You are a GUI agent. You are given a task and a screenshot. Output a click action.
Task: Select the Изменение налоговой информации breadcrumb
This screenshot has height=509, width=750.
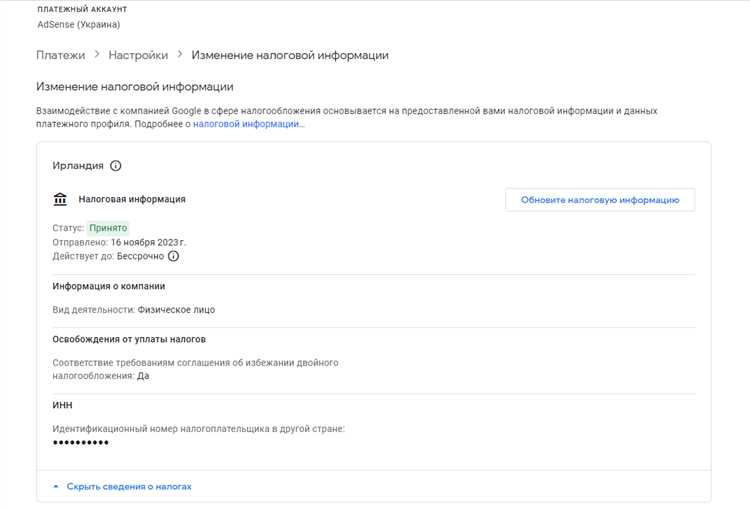click(x=290, y=55)
